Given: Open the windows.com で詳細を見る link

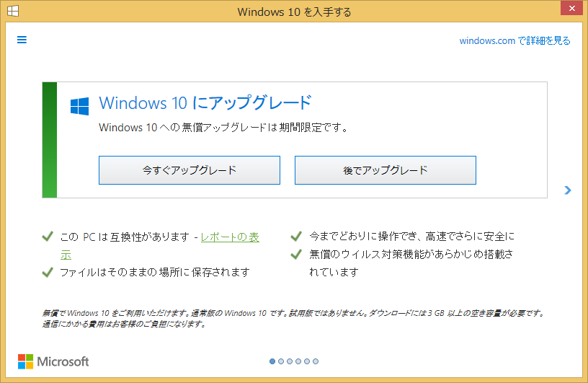Looking at the screenshot, I should (514, 40).
